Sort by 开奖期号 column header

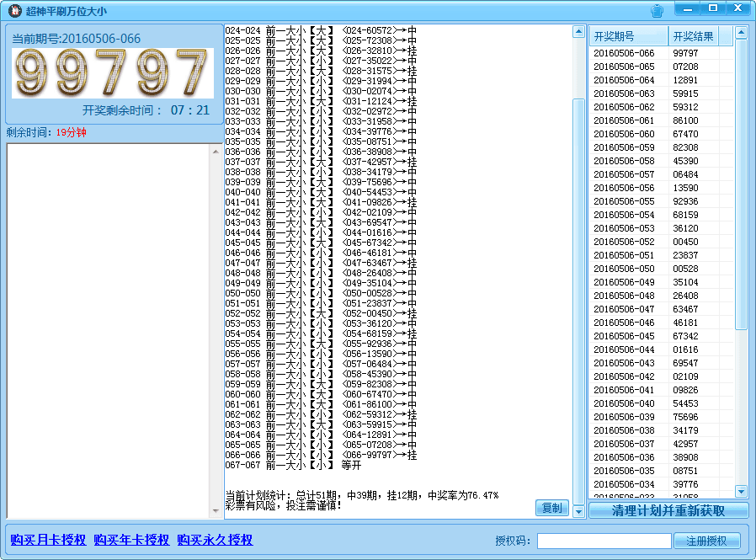coord(628,37)
